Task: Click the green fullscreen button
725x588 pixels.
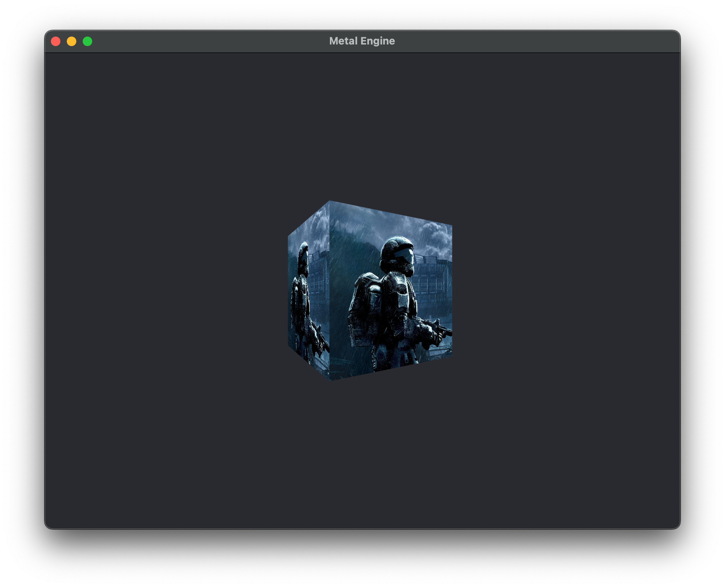Action: point(87,41)
